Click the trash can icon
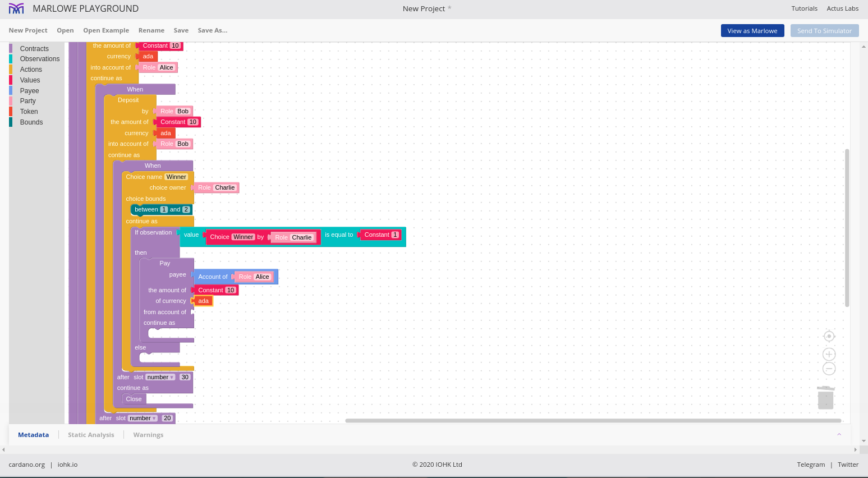This screenshot has width=868, height=478. coord(825,397)
